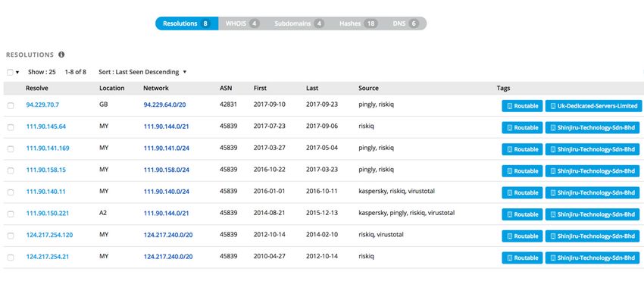The image size is (644, 281).
Task: Expand the select-all dropdown arrow
Action: 17,72
